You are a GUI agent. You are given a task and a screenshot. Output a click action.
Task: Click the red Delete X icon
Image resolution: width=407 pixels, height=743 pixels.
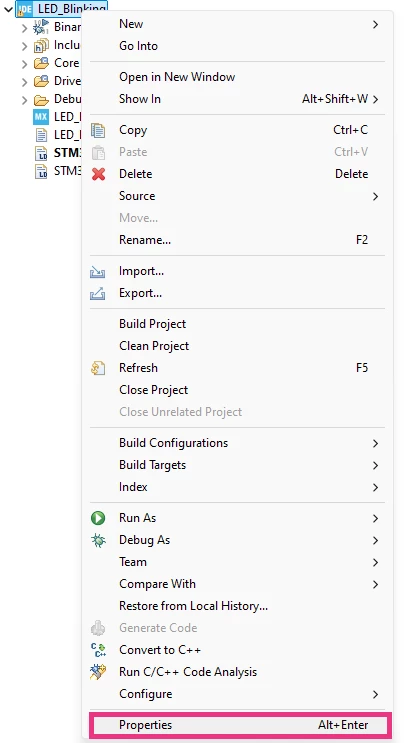pyautogui.click(x=99, y=174)
